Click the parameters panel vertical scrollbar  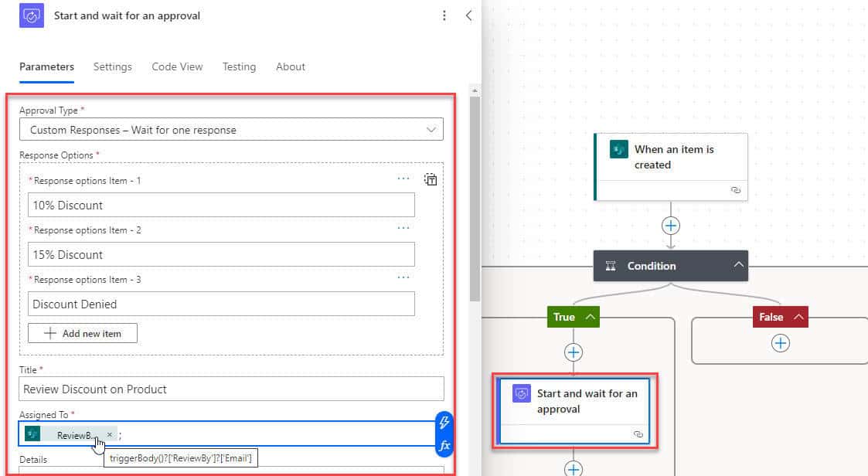475,199
